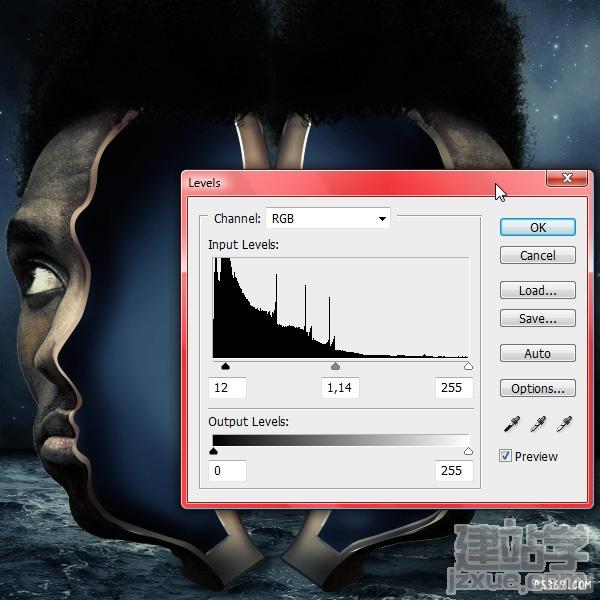Click the output levels gradient bar

[x=341, y=440]
